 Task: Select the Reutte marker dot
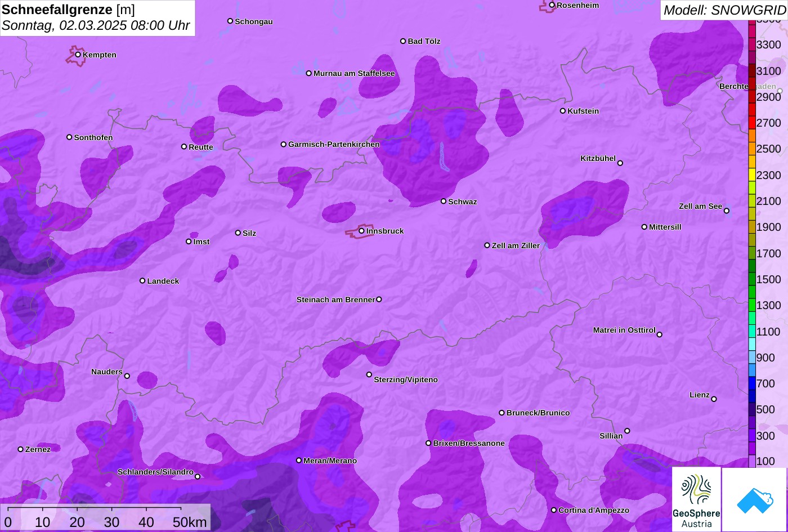(x=184, y=147)
